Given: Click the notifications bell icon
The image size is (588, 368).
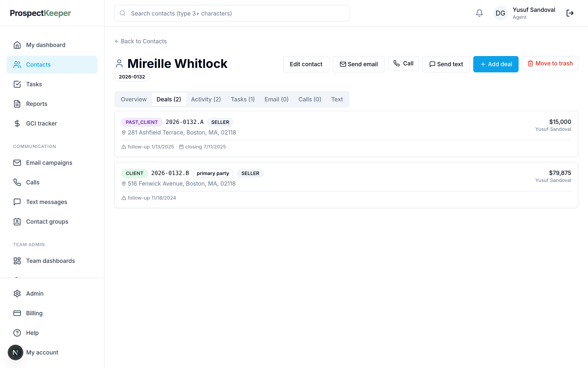Looking at the screenshot, I should 479,13.
